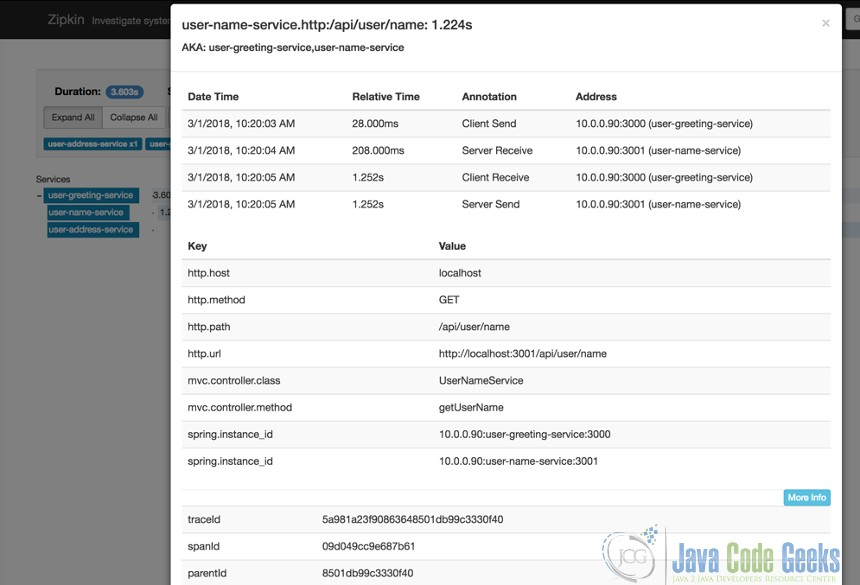This screenshot has width=860, height=585.
Task: Click the Collapse All button
Action: (134, 117)
